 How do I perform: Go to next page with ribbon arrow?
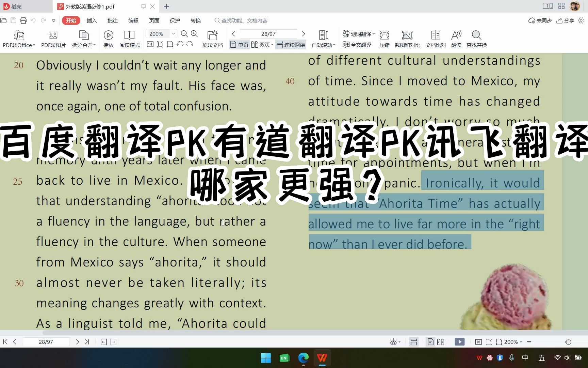304,34
